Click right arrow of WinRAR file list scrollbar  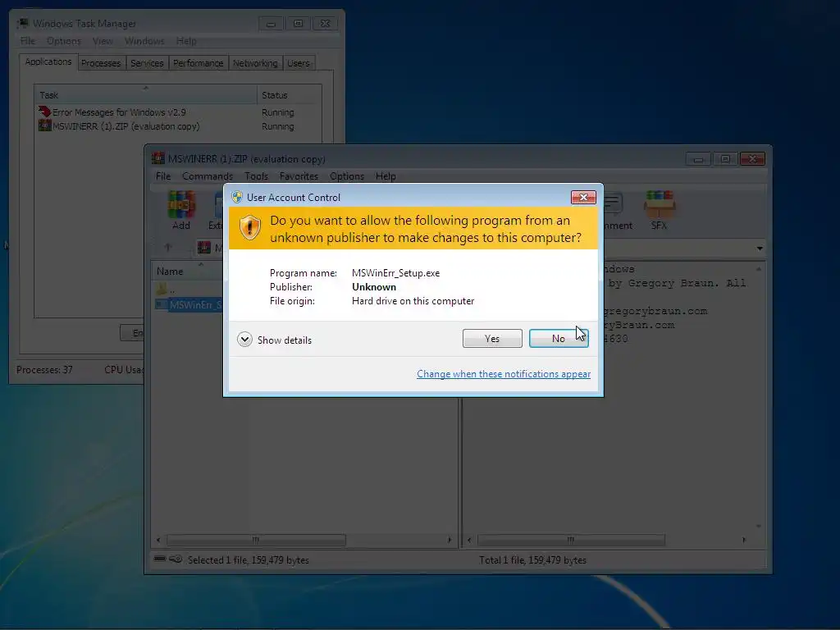[449, 540]
